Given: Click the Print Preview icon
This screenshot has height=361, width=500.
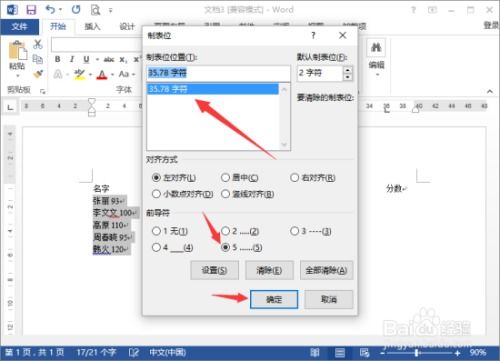Looking at the screenshot, I should 95,10.
